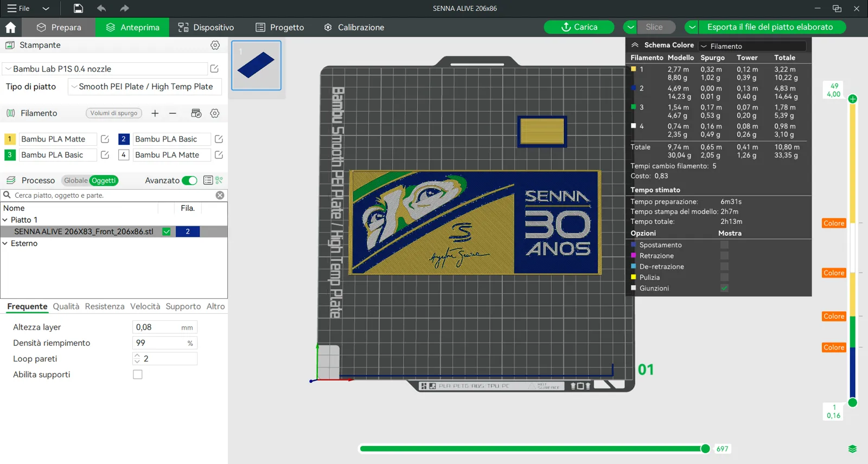
Task: Open the Tipo di piatto dropdown
Action: (144, 87)
